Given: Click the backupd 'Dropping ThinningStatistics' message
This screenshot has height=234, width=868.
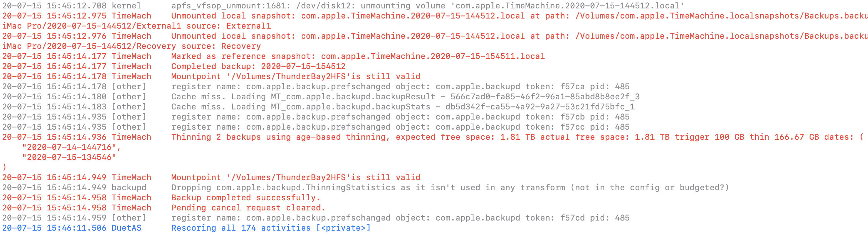Looking at the screenshot, I should 449,188.
